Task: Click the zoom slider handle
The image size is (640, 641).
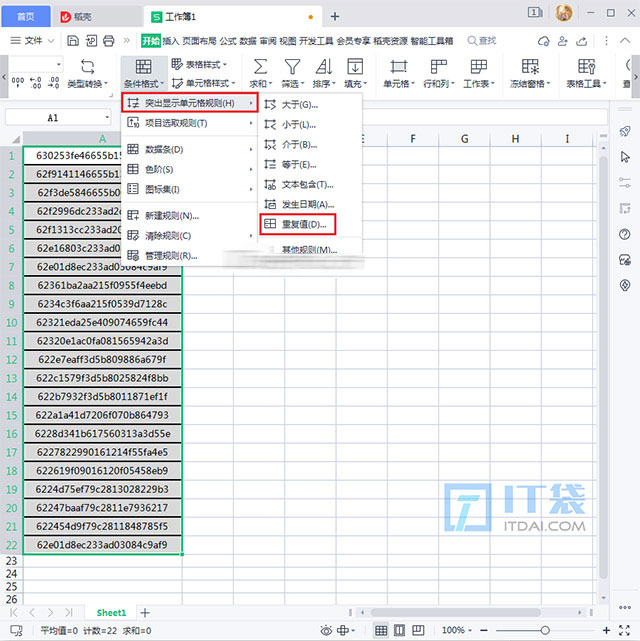Action: coord(545,630)
